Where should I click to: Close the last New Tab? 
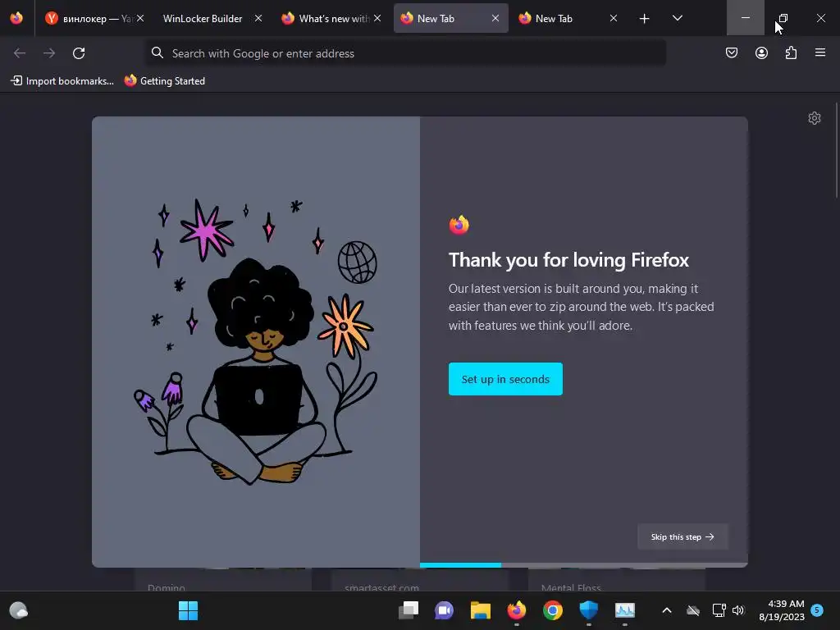pyautogui.click(x=614, y=18)
